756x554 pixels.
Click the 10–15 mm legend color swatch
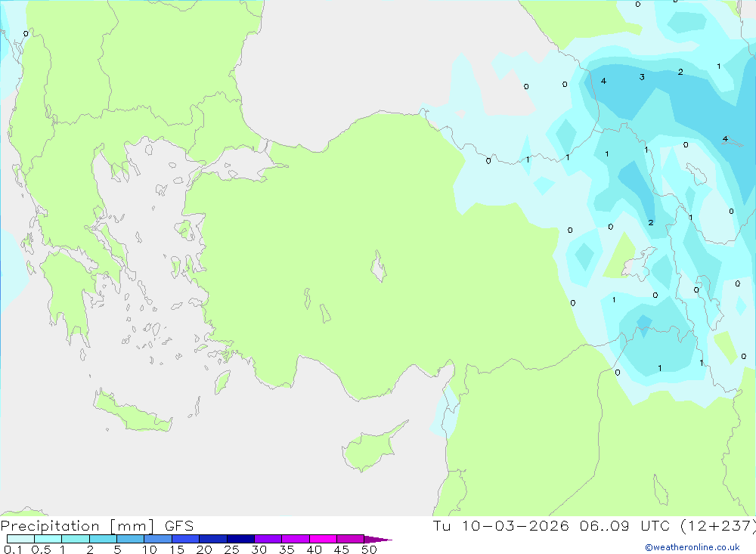(x=158, y=539)
